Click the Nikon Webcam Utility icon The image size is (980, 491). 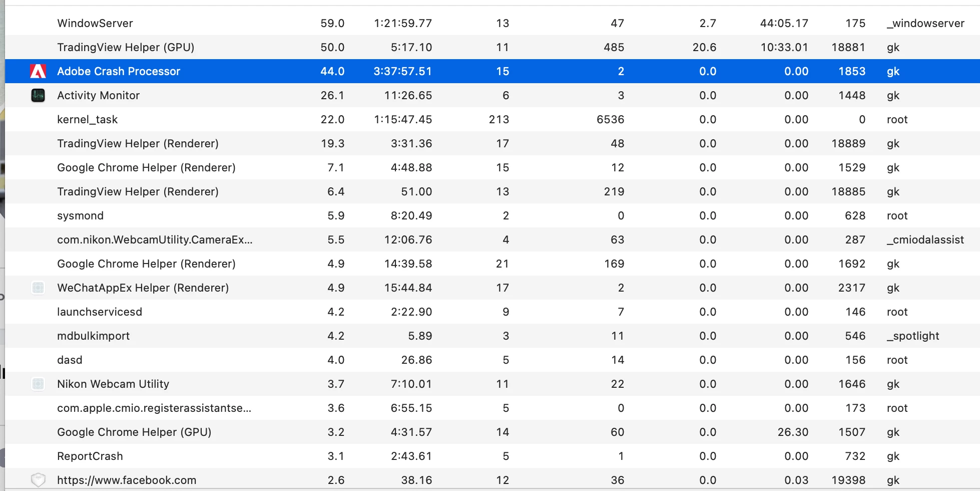point(38,384)
